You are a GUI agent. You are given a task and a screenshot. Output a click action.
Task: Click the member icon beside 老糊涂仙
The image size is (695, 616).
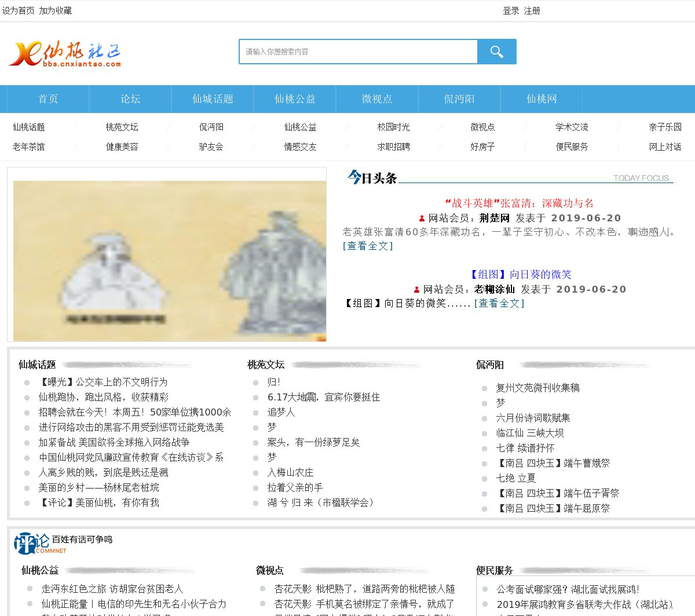[x=416, y=290]
